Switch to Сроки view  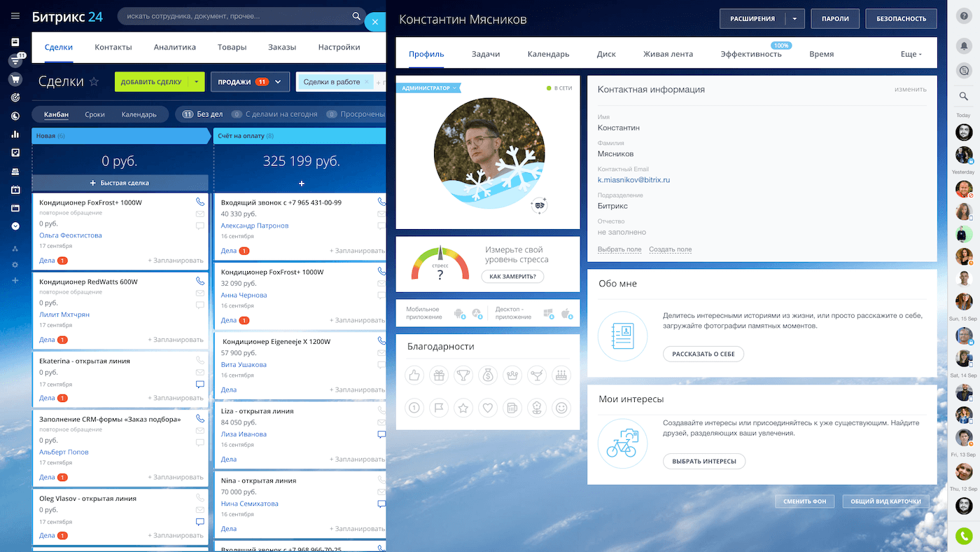coord(94,114)
